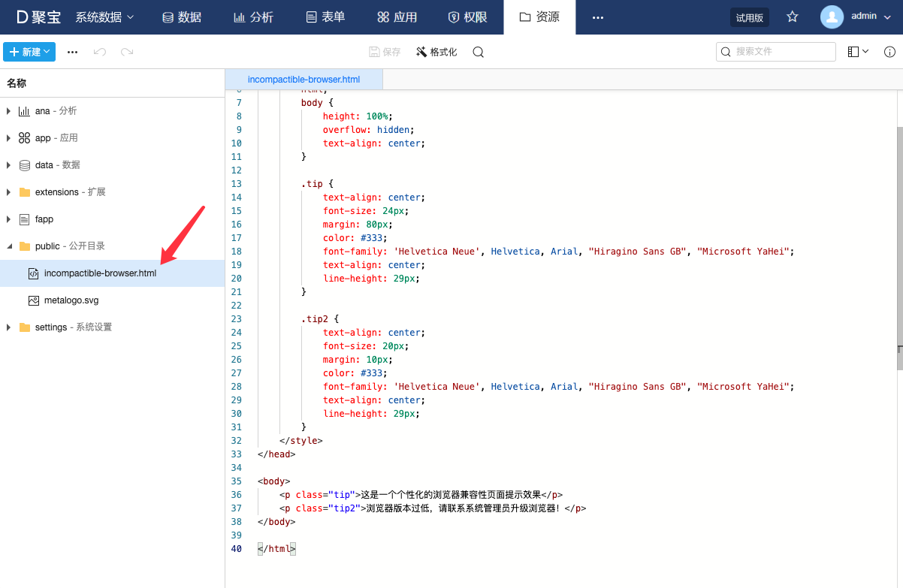
Task: Click the data database icon in tree
Action: (x=24, y=165)
